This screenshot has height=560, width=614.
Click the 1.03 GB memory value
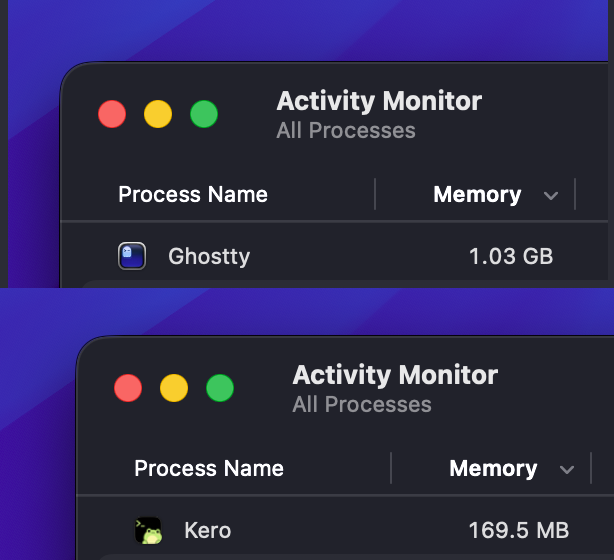[511, 257]
